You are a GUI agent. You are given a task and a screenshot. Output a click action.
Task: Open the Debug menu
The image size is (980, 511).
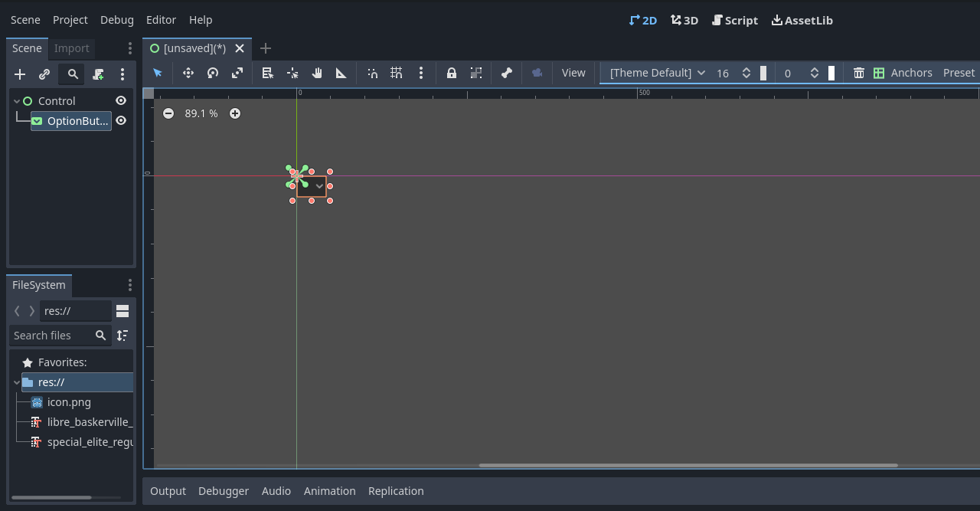pos(117,20)
